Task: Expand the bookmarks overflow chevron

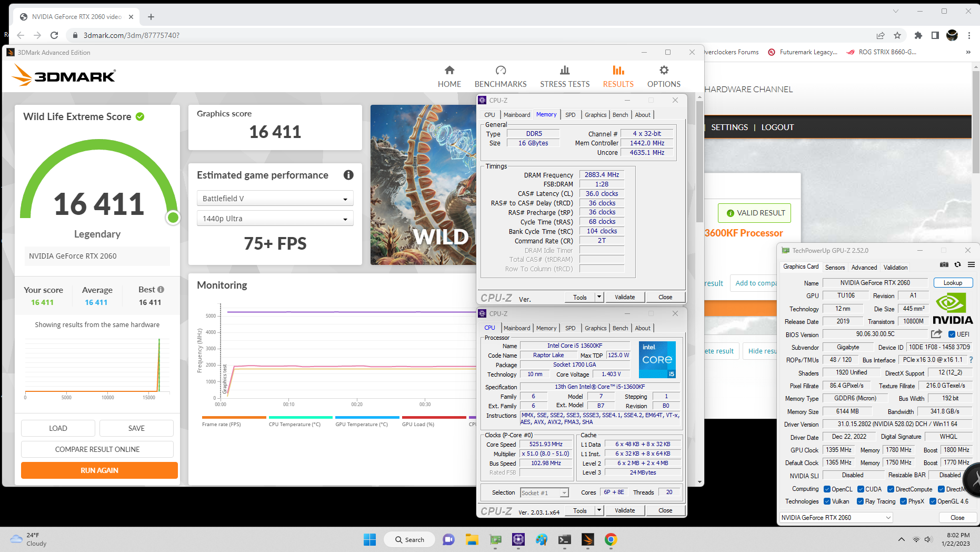Action: (x=968, y=52)
